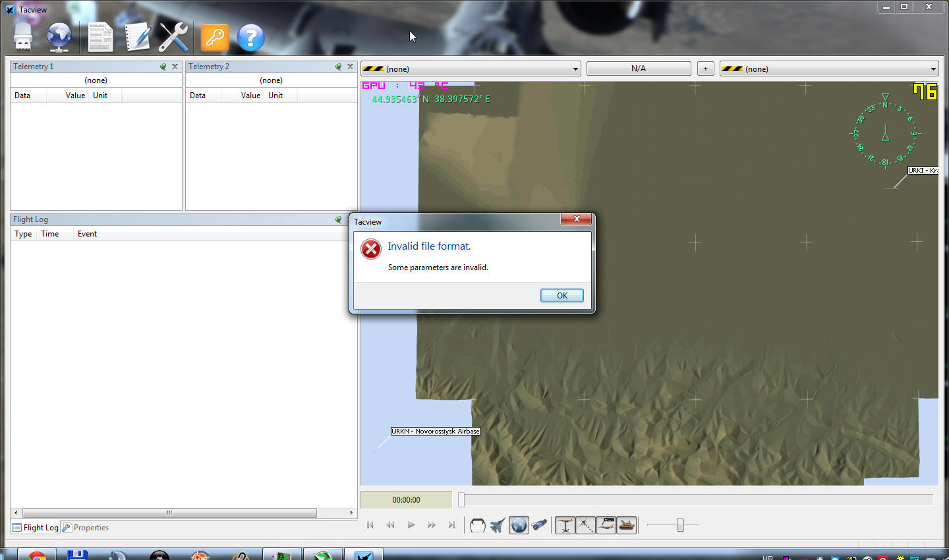This screenshot has width=949, height=560.
Task: Toggle the tank ground units display button
Action: point(626,525)
